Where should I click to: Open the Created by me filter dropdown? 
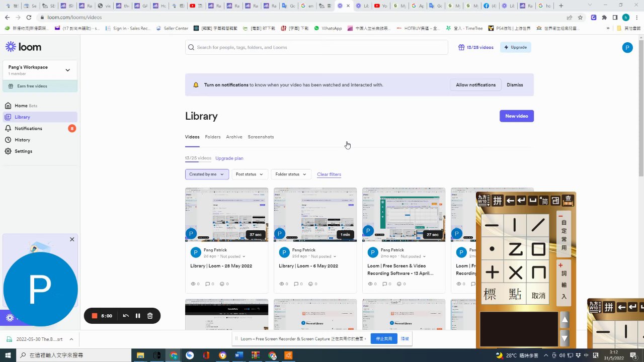[x=207, y=174]
